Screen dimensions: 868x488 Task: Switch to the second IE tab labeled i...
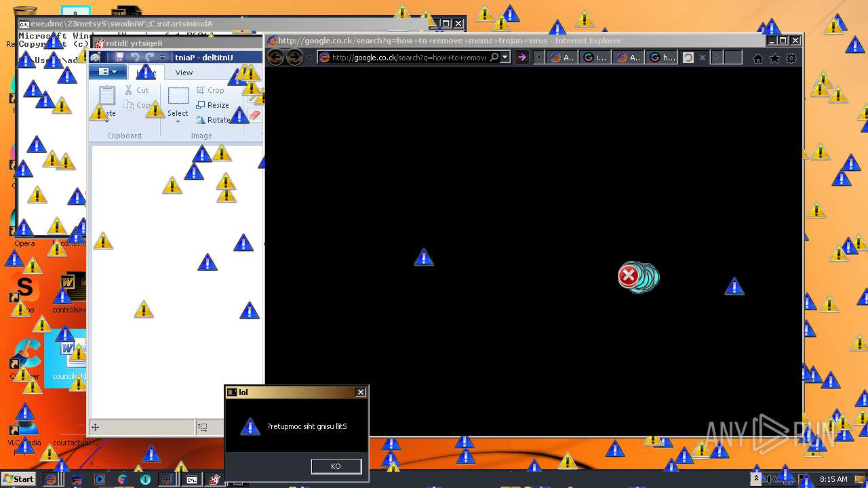click(x=595, y=58)
